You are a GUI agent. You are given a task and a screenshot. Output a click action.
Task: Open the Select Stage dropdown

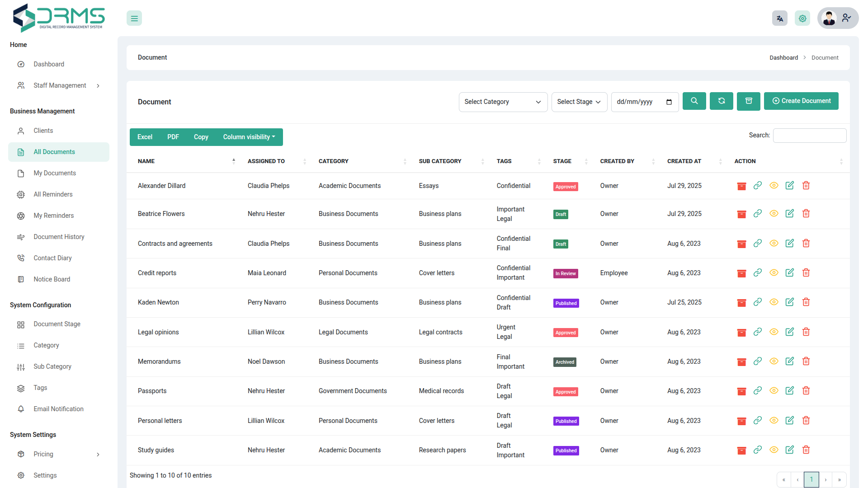pos(579,102)
